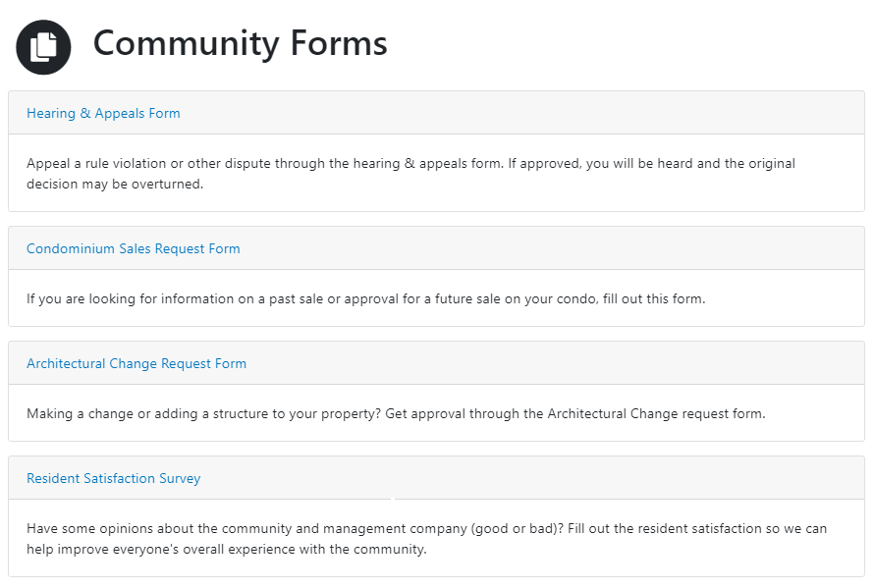Viewport: 874px width, 588px height.
Task: Open the Hearing & Appeals Form link
Action: (103, 113)
